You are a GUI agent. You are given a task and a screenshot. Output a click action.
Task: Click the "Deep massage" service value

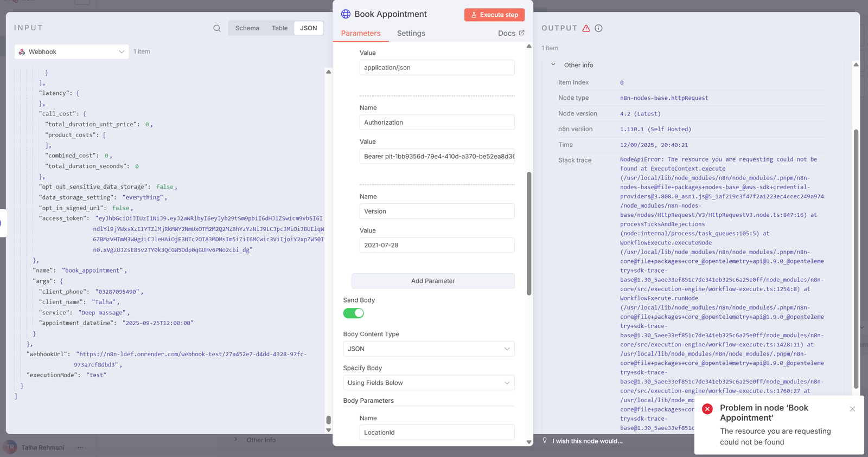[x=103, y=313]
